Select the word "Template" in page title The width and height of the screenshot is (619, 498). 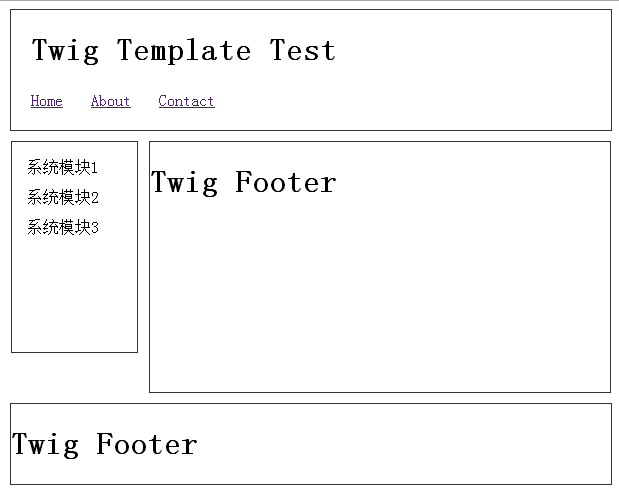(x=184, y=51)
